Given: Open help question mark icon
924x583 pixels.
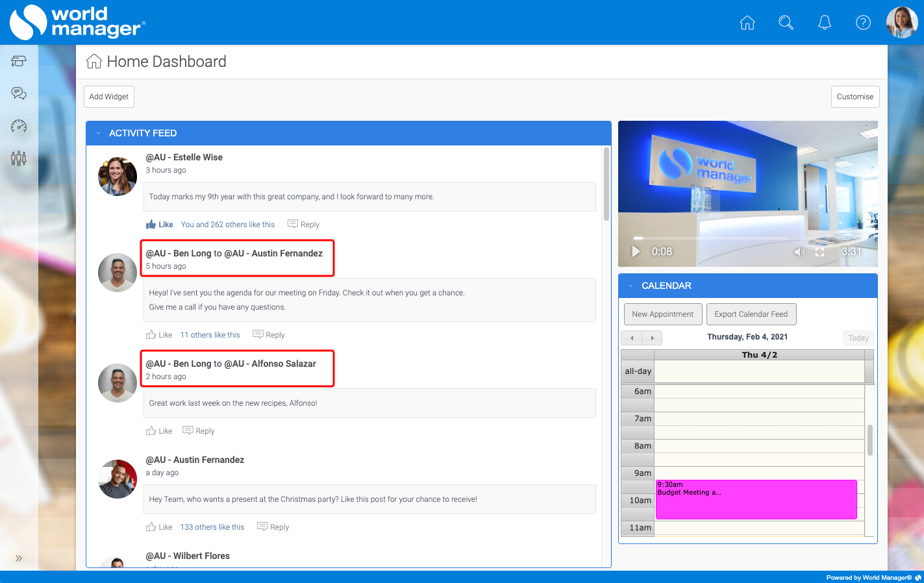Looking at the screenshot, I should 863,23.
